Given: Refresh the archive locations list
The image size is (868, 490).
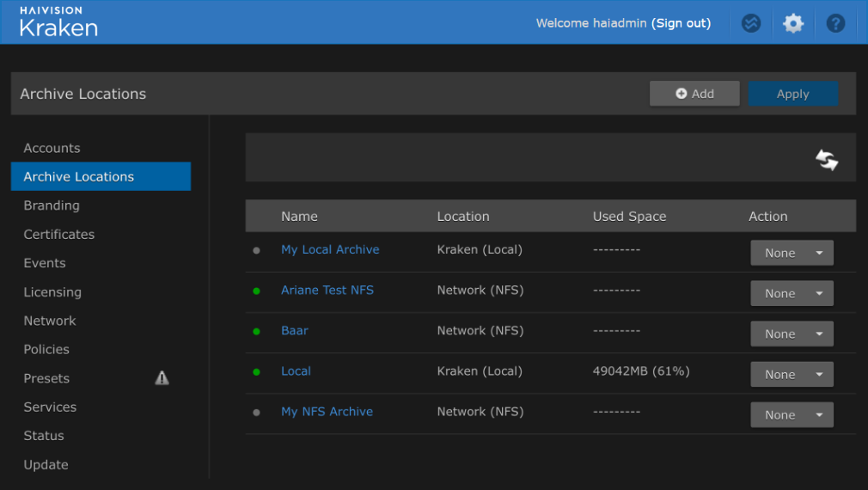Looking at the screenshot, I should (x=827, y=160).
